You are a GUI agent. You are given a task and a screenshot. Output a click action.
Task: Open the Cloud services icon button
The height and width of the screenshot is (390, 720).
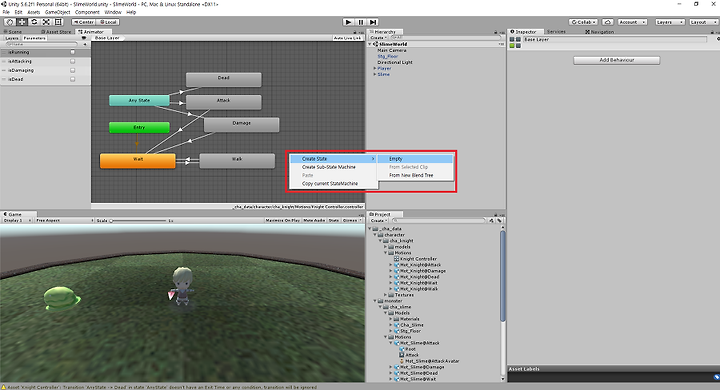[x=608, y=22]
